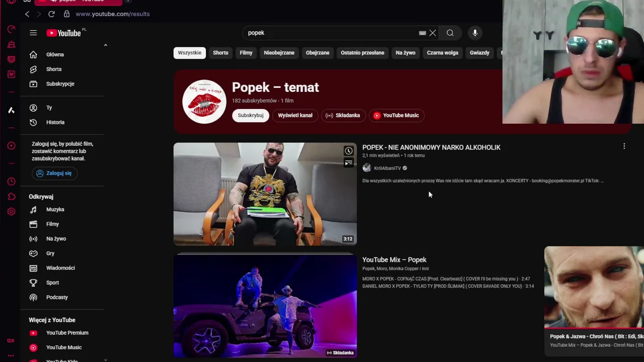Click Popek – temat channel name

click(x=275, y=87)
